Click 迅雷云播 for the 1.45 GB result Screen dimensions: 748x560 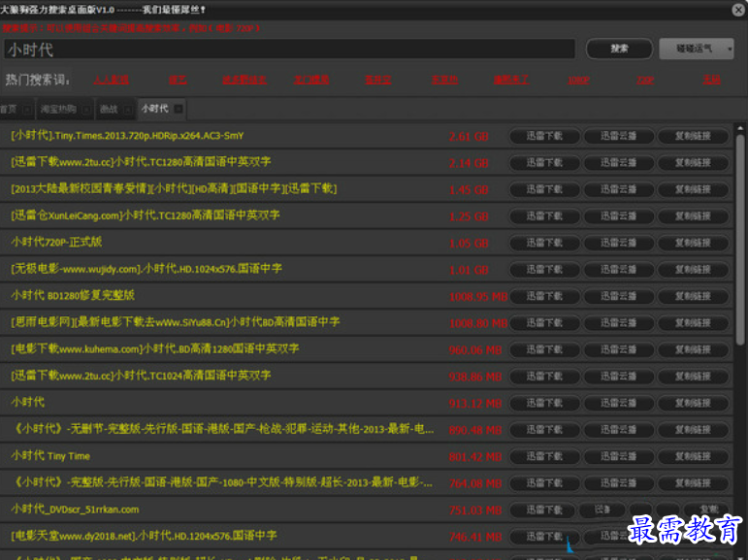pyautogui.click(x=619, y=189)
